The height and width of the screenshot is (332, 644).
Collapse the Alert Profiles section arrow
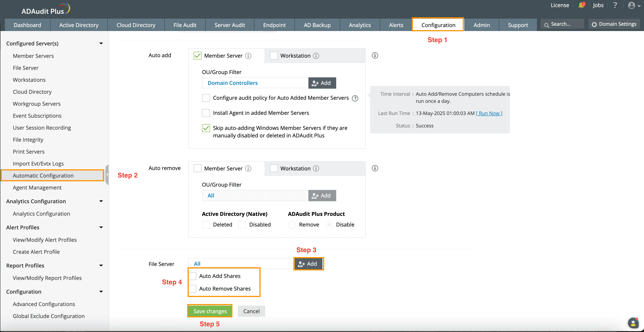coord(101,227)
